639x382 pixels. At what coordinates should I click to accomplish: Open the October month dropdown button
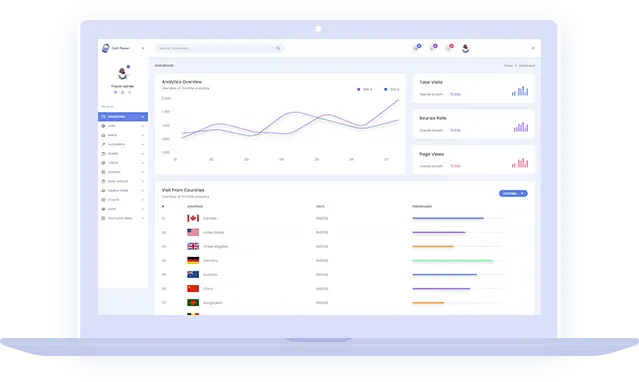tap(513, 193)
